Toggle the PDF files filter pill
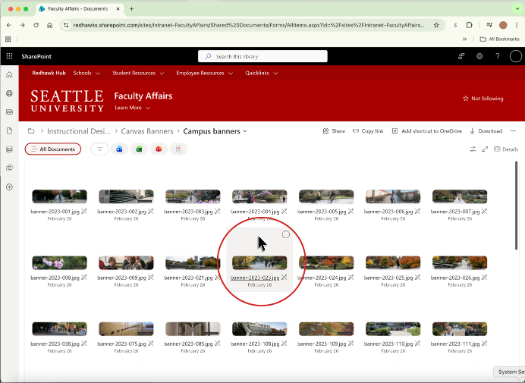Viewport: 525px width, 383px height. (x=178, y=149)
